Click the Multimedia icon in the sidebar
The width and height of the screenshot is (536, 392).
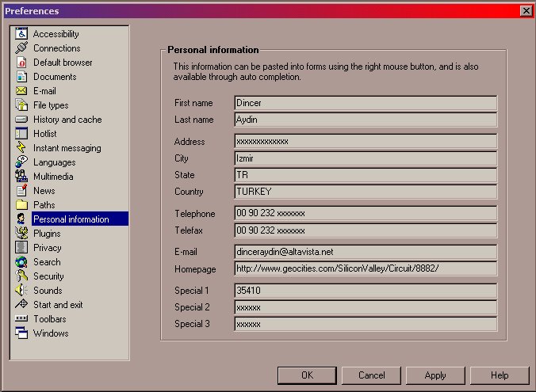point(21,177)
